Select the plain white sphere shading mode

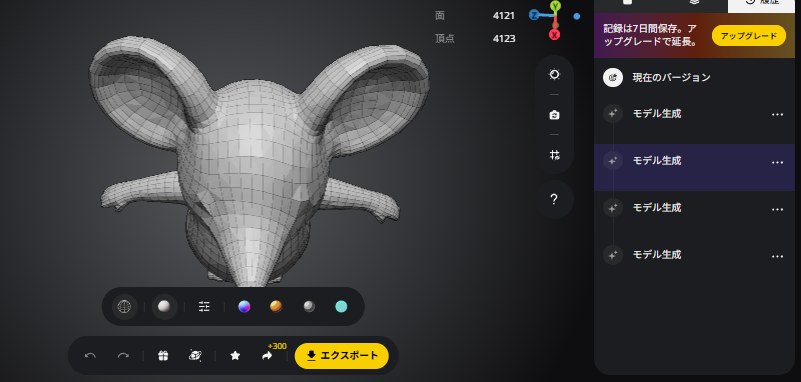tap(164, 306)
